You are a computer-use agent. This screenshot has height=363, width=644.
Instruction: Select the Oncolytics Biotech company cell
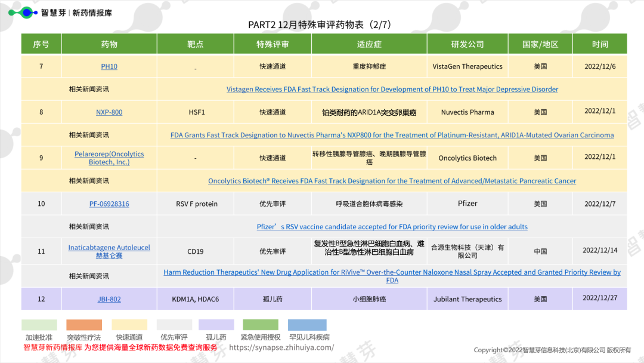pyautogui.click(x=467, y=158)
